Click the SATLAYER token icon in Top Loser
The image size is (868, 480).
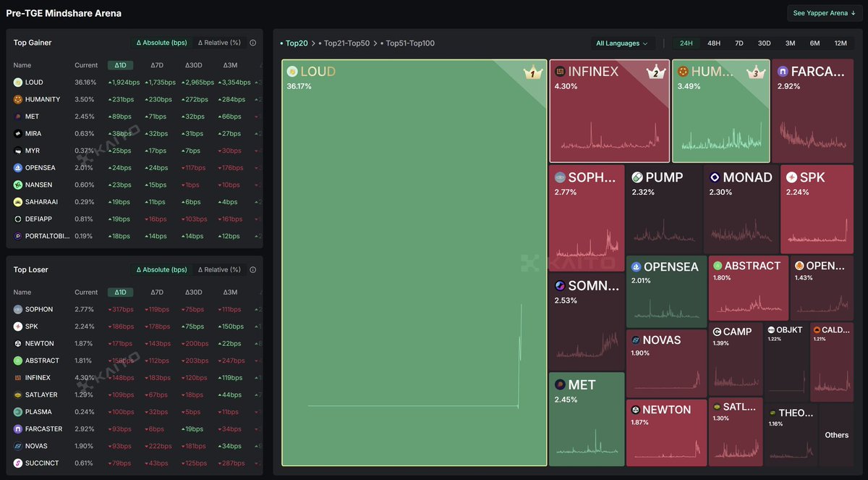pyautogui.click(x=17, y=395)
